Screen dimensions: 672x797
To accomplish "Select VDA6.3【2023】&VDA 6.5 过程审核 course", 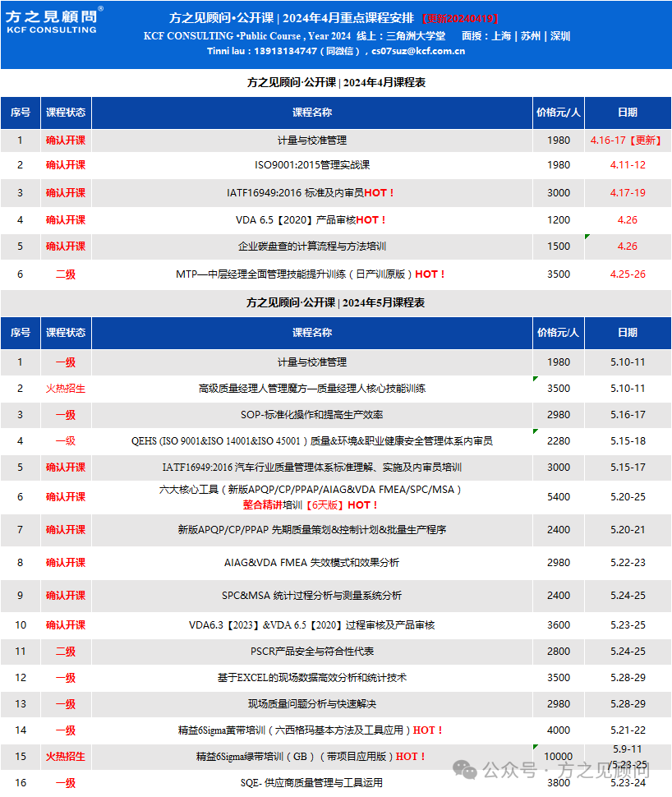I will [x=312, y=625].
